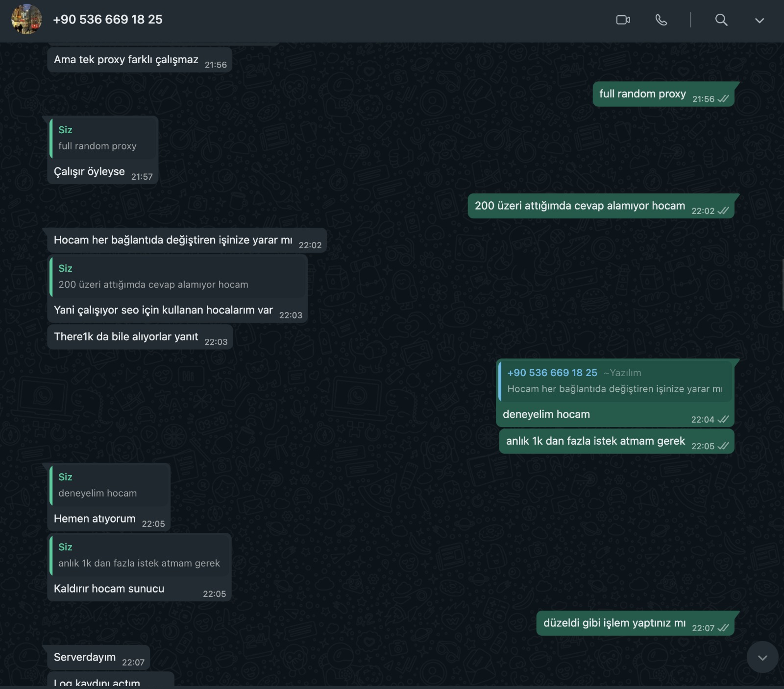Open quoted 'Hocam her bağlantıda değiştiren' reply preview
Screen dimensions: 784x689
coord(615,381)
